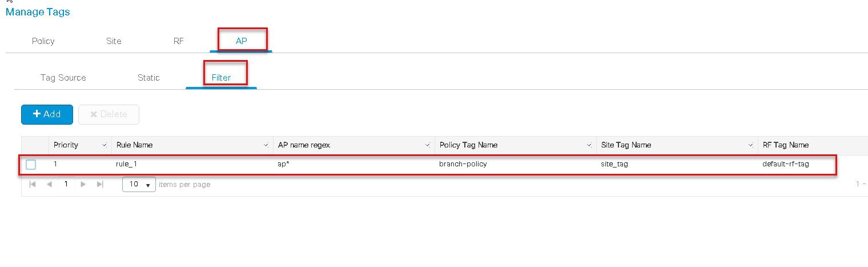Select the Static sub-tab

[148, 78]
